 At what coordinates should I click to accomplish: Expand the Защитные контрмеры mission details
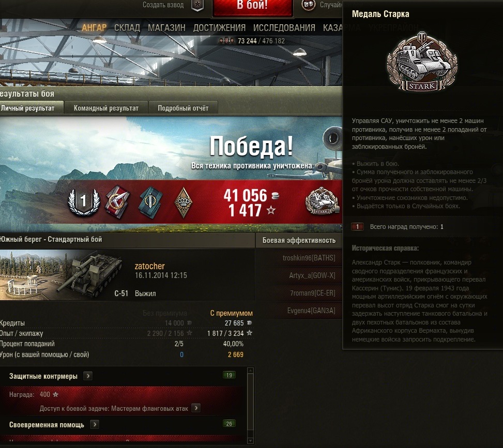pos(88,376)
